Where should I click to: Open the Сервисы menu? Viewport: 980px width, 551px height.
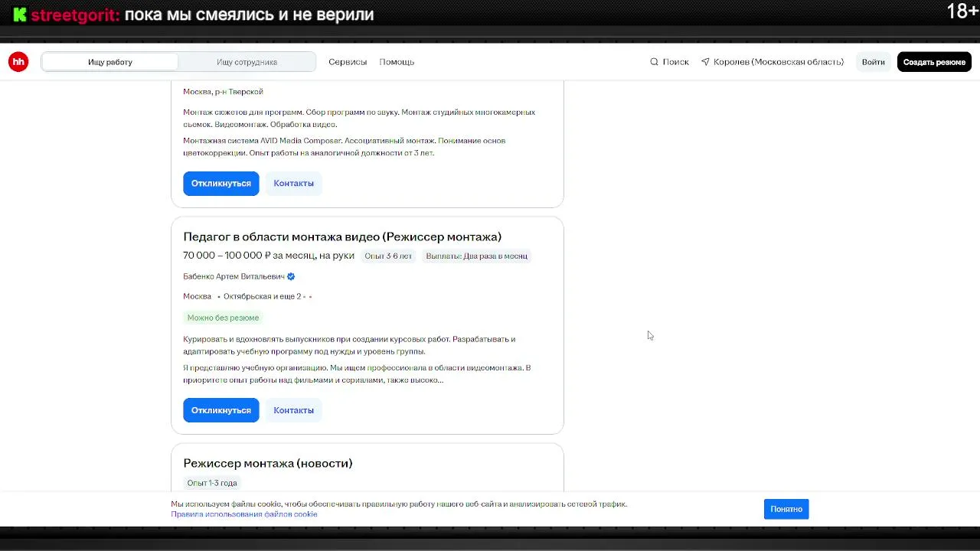[x=348, y=62]
